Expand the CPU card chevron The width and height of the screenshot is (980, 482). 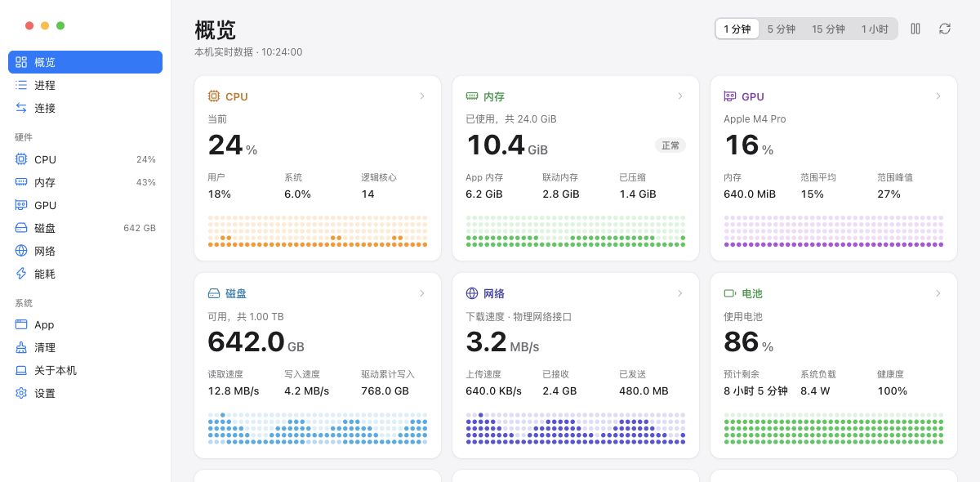tap(422, 96)
